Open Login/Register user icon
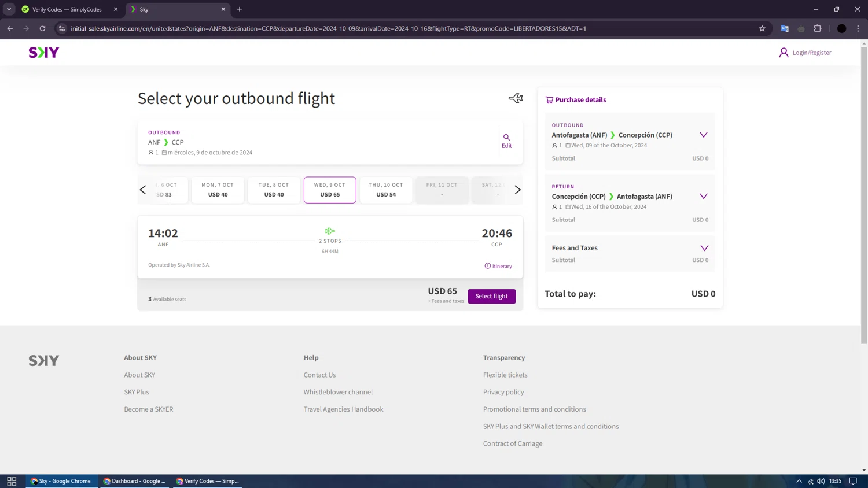The image size is (868, 488). click(784, 53)
